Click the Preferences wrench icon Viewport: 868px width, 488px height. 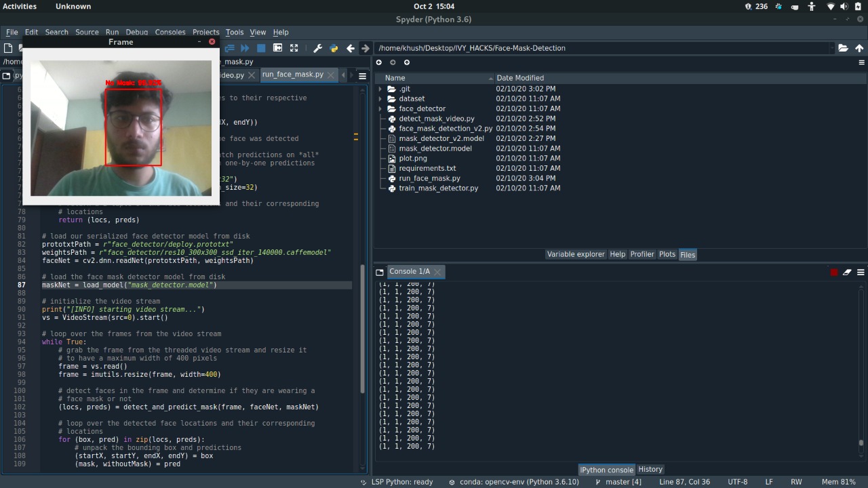317,48
